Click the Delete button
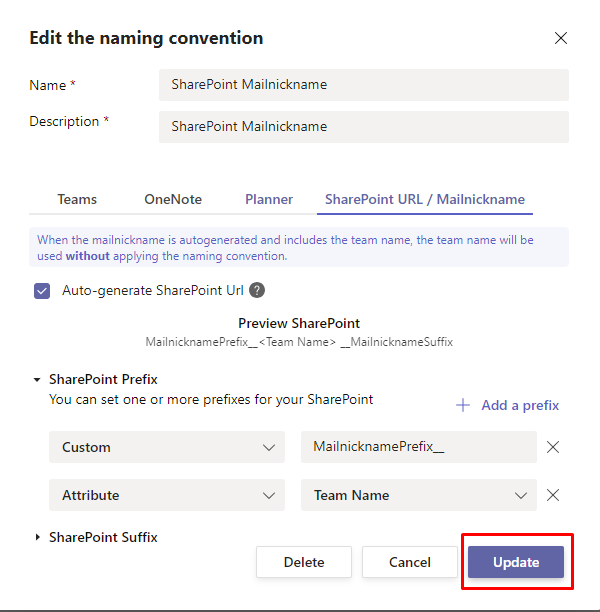 pyautogui.click(x=304, y=562)
